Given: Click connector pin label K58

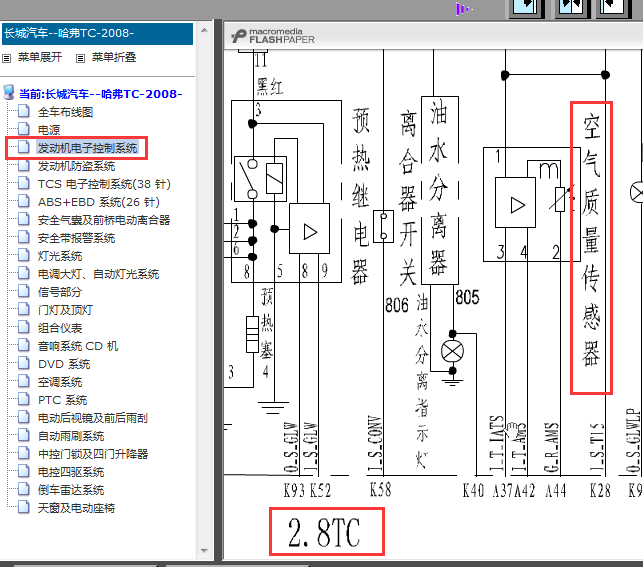Looking at the screenshot, I should click(x=381, y=490).
